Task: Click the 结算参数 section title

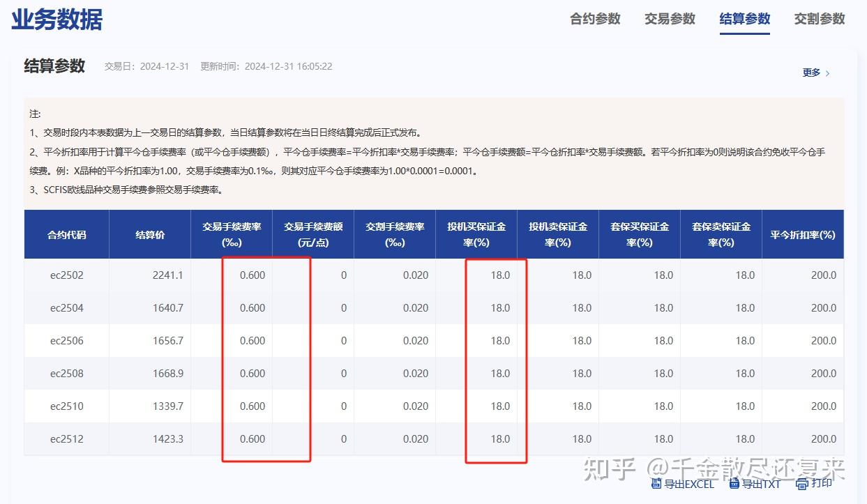Action: pyautogui.click(x=54, y=66)
